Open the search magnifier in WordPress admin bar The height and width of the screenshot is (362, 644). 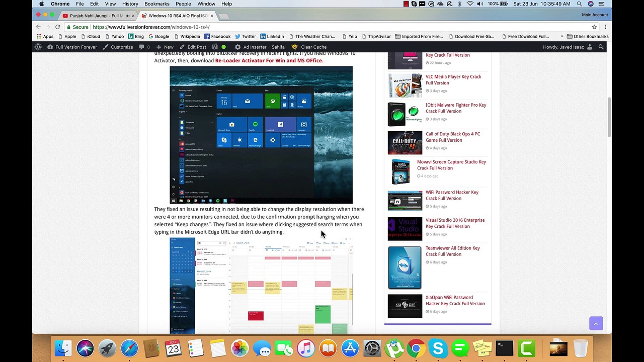tap(601, 47)
